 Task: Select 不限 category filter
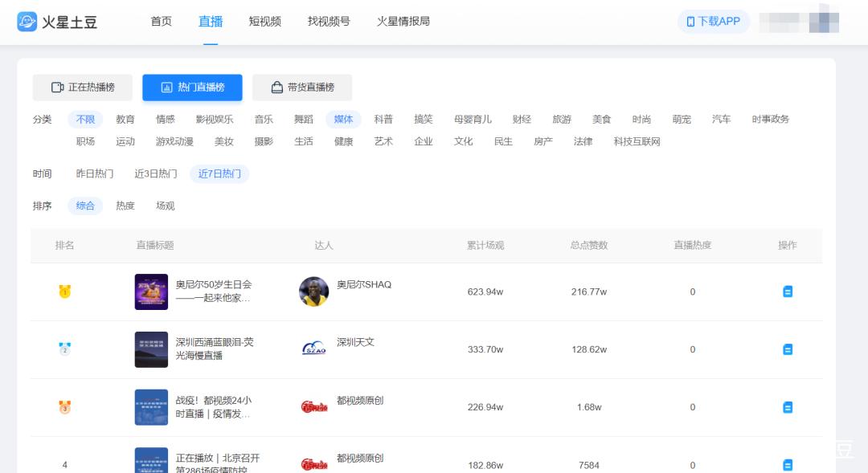(85, 120)
